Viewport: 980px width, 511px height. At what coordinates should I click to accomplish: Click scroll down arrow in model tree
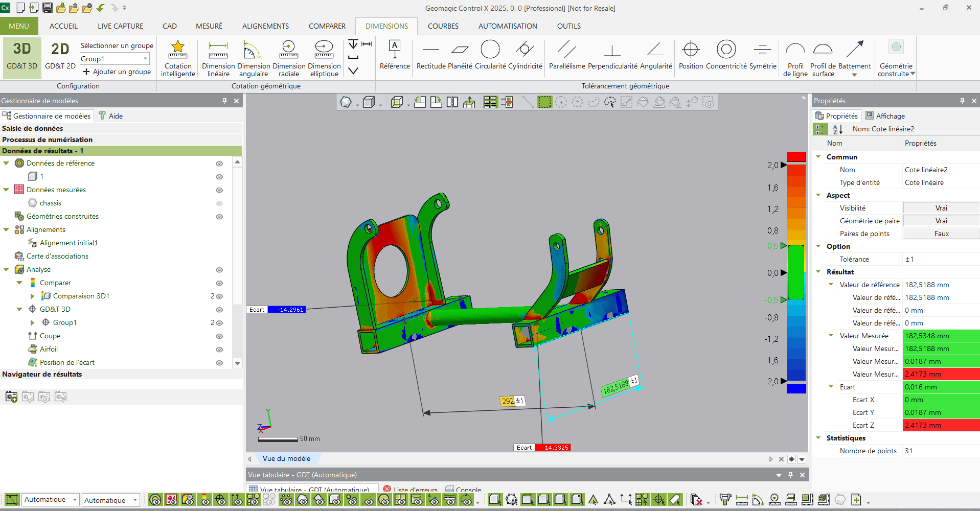click(x=237, y=363)
